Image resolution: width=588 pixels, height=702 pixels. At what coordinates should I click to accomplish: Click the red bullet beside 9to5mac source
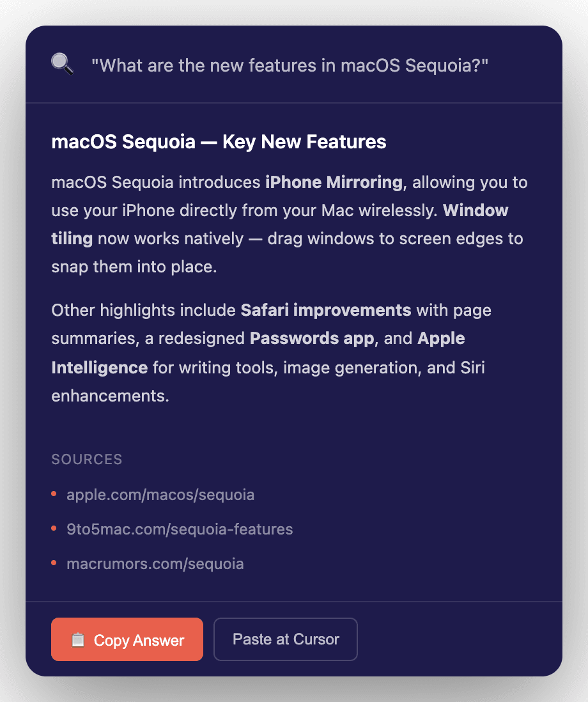[54, 529]
